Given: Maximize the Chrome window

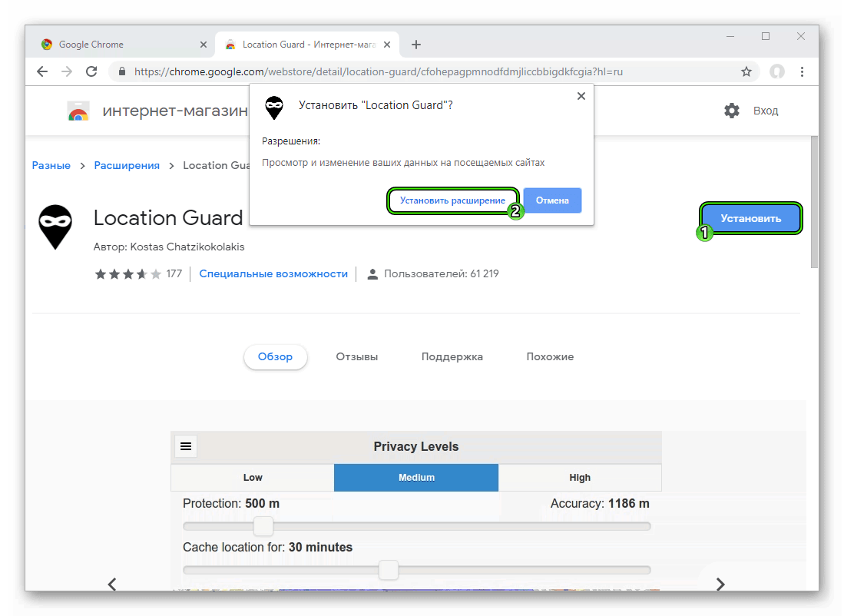Looking at the screenshot, I should pyautogui.click(x=766, y=37).
